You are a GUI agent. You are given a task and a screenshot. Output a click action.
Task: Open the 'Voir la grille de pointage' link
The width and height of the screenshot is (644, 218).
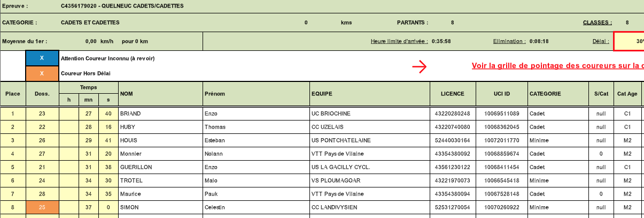point(557,66)
